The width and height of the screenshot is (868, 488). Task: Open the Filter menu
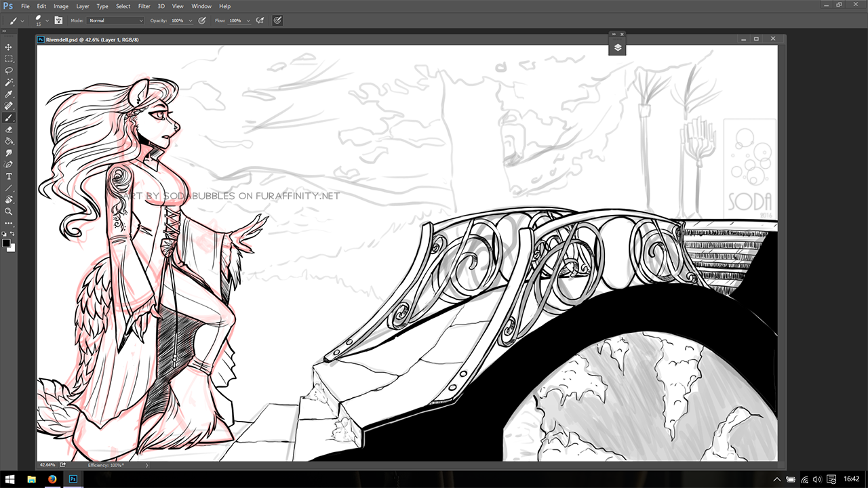(x=144, y=6)
